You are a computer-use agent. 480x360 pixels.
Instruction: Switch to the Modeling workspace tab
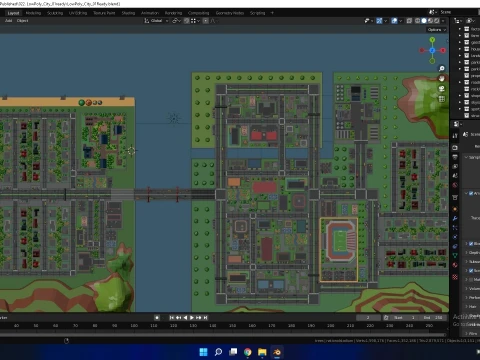33,13
